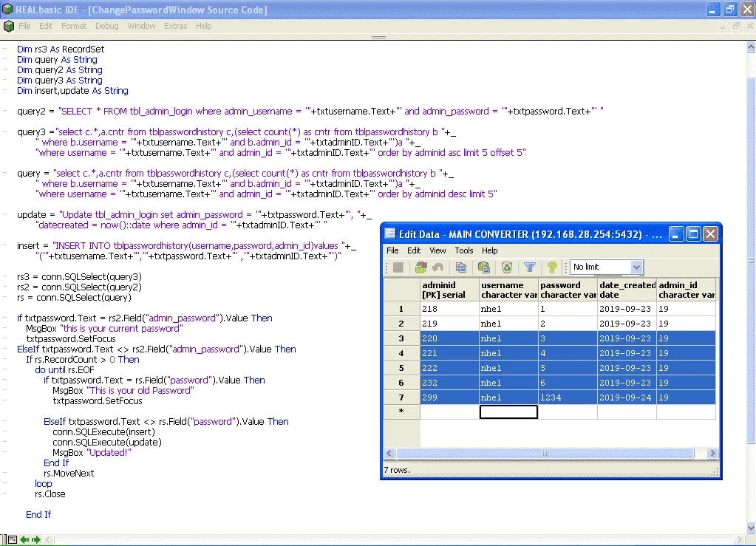Open Tools menu in Edit Data window
The image size is (756, 546).
pyautogui.click(x=464, y=250)
